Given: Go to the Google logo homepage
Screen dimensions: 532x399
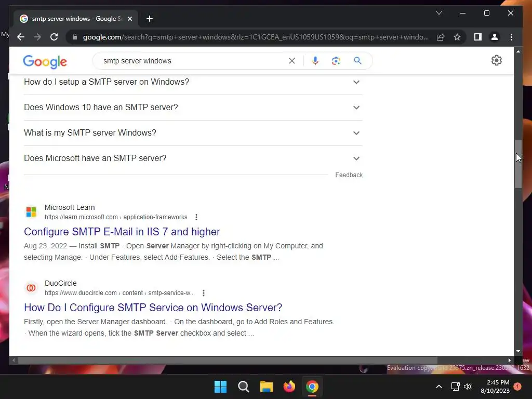Looking at the screenshot, I should 45,61.
